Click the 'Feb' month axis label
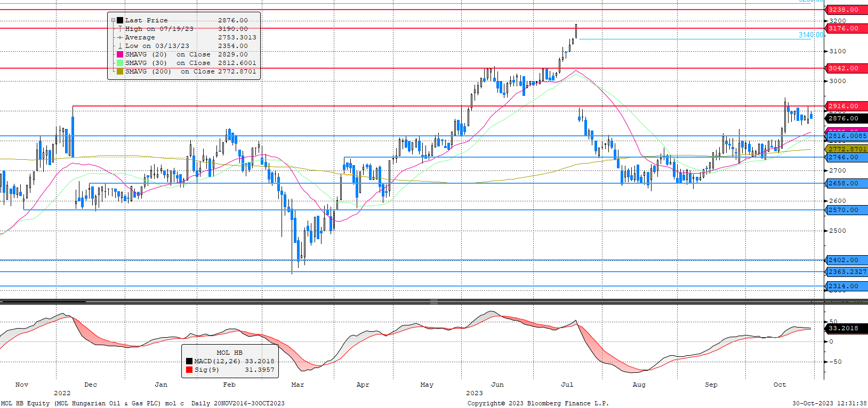 click(229, 385)
